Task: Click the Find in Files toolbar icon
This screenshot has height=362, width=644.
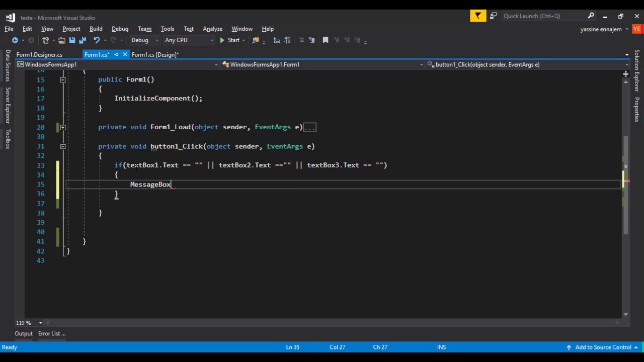Action: pos(256,40)
